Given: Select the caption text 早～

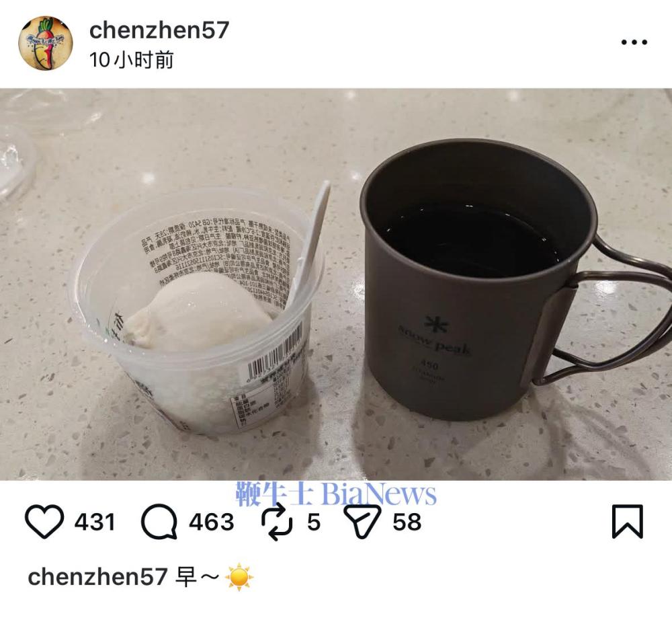Looking at the screenshot, I should (198, 577).
